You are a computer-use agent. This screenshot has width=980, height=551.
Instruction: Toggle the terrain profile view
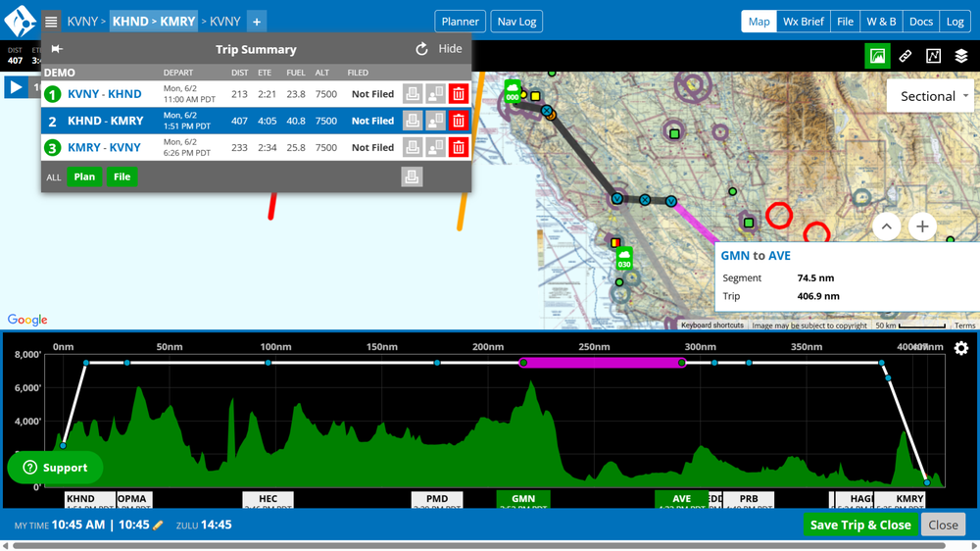(878, 56)
